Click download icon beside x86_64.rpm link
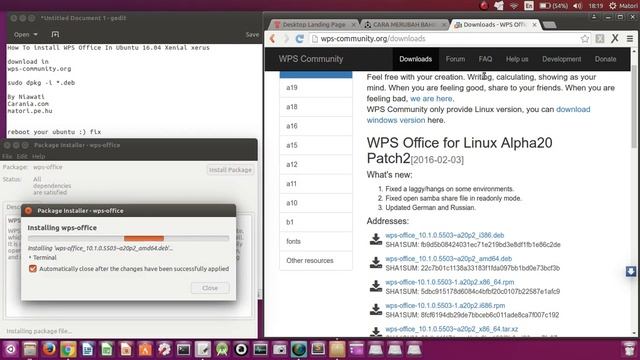This screenshot has width=640, height=360. point(376,286)
